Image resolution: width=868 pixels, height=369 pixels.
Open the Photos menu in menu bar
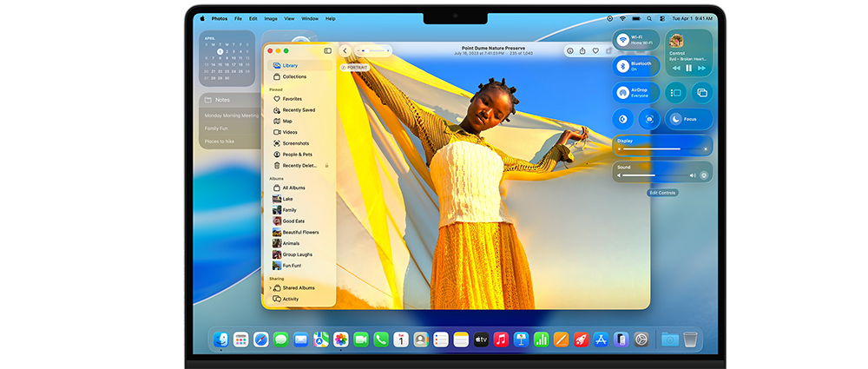(x=220, y=18)
